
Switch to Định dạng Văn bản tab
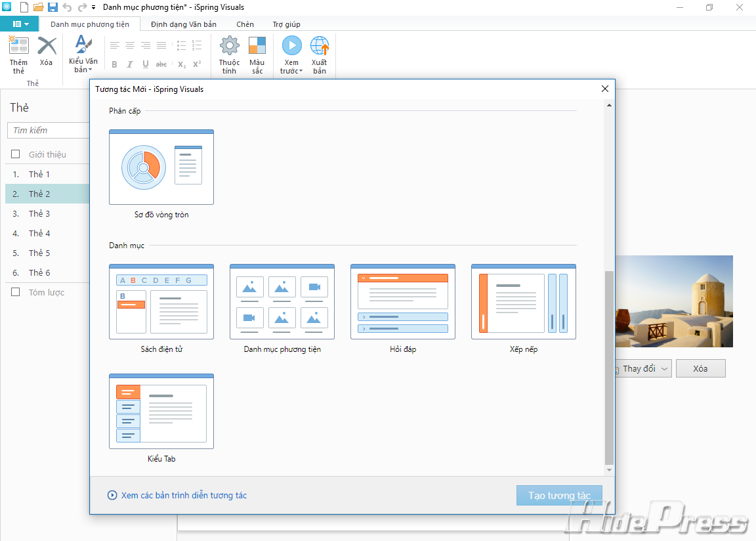(x=183, y=24)
